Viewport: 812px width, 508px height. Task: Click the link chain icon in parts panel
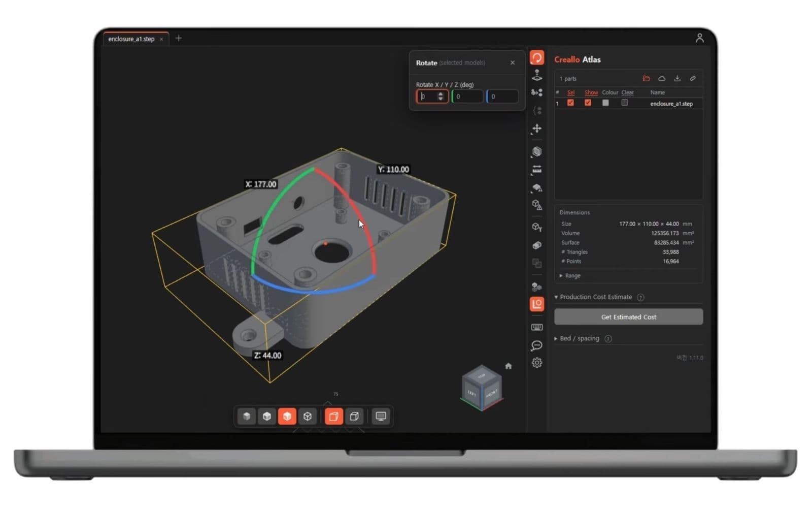coord(693,78)
